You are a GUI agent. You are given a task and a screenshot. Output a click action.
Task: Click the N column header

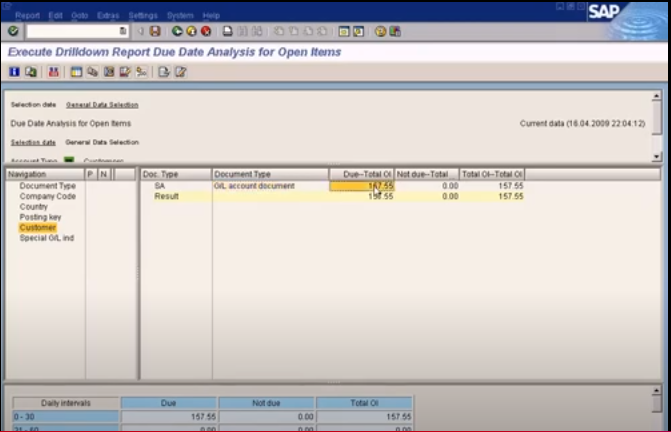pyautogui.click(x=104, y=174)
